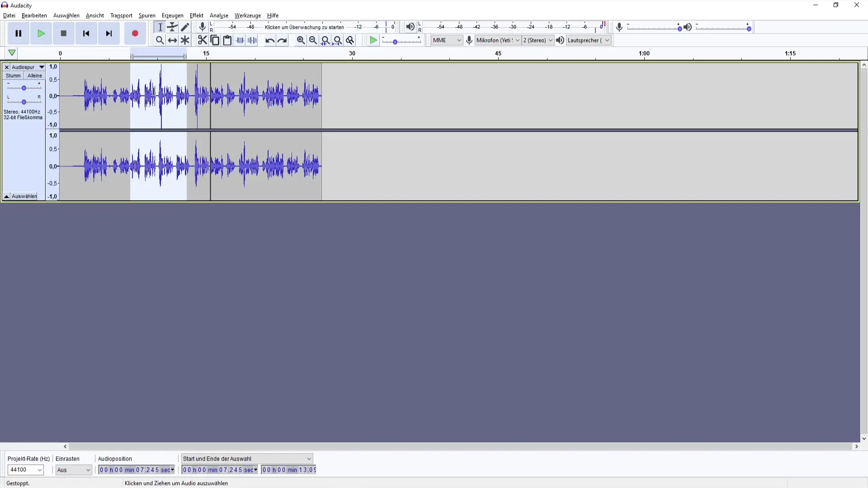Image resolution: width=868 pixels, height=488 pixels.
Task: Redo the last undone action
Action: (282, 40)
